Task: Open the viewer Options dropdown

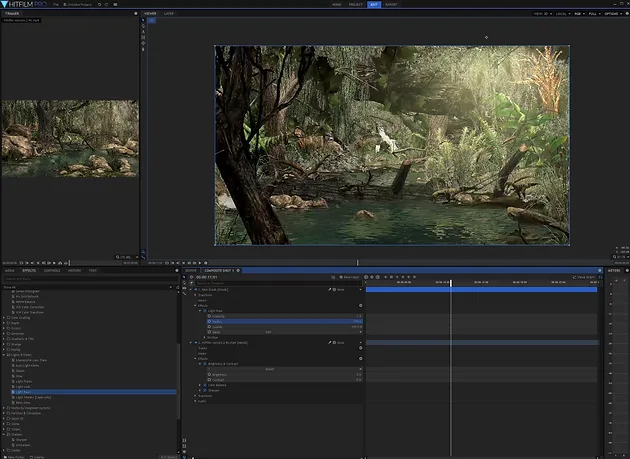Action: (x=613, y=14)
